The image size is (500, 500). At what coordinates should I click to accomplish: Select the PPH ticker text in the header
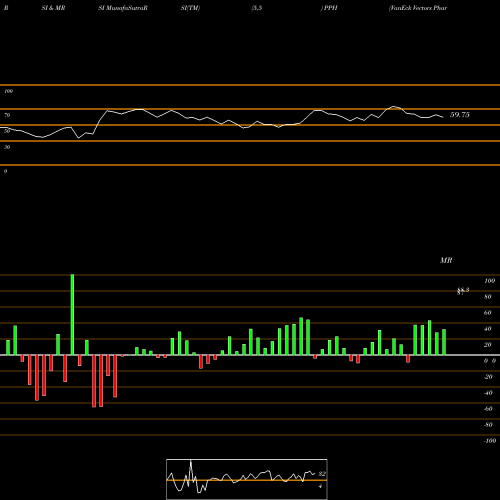pyautogui.click(x=331, y=8)
